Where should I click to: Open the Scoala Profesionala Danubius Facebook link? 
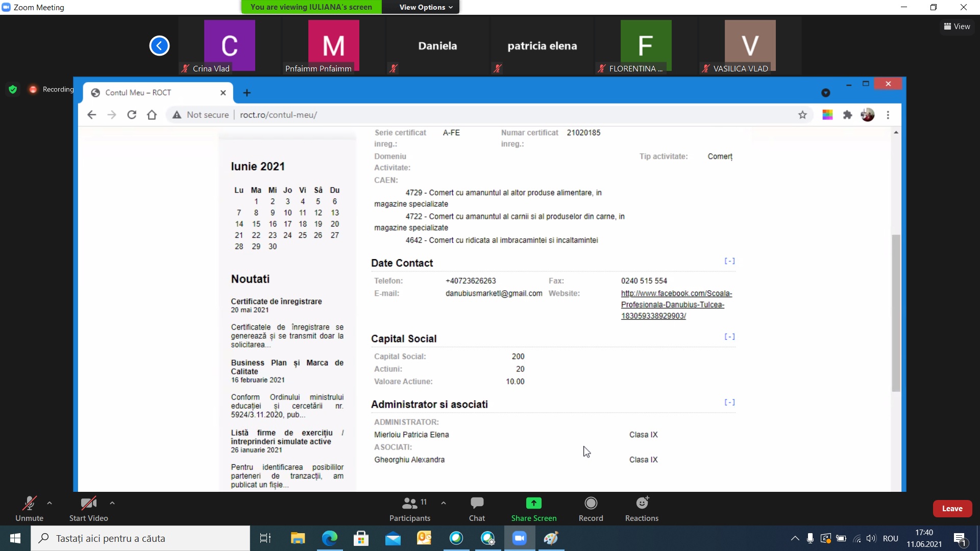tap(672, 305)
